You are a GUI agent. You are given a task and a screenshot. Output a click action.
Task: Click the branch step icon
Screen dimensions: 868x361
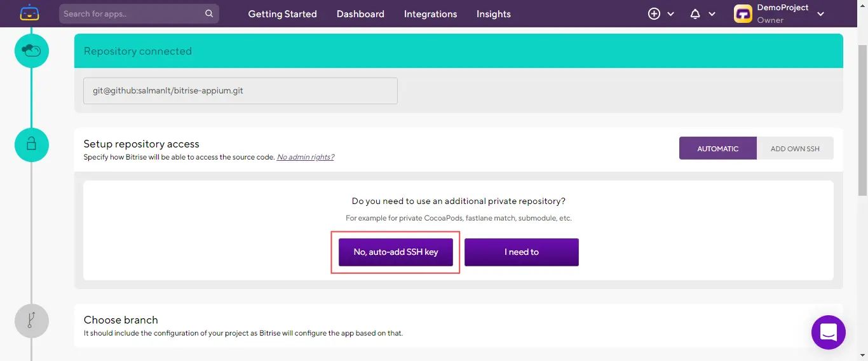[x=32, y=320]
